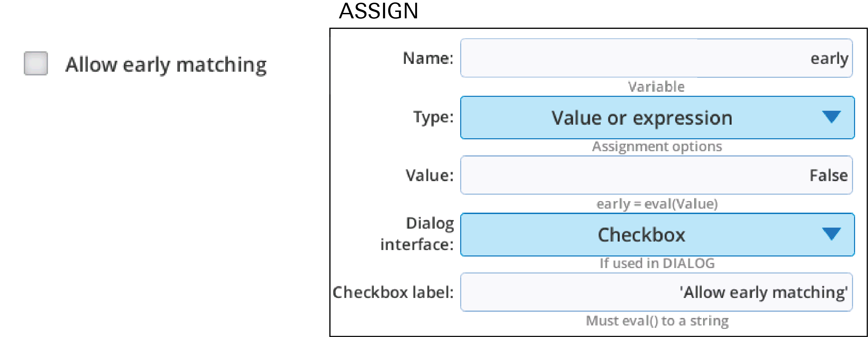
Task: Click the 'If used in DIALOG' hint
Action: click(657, 263)
